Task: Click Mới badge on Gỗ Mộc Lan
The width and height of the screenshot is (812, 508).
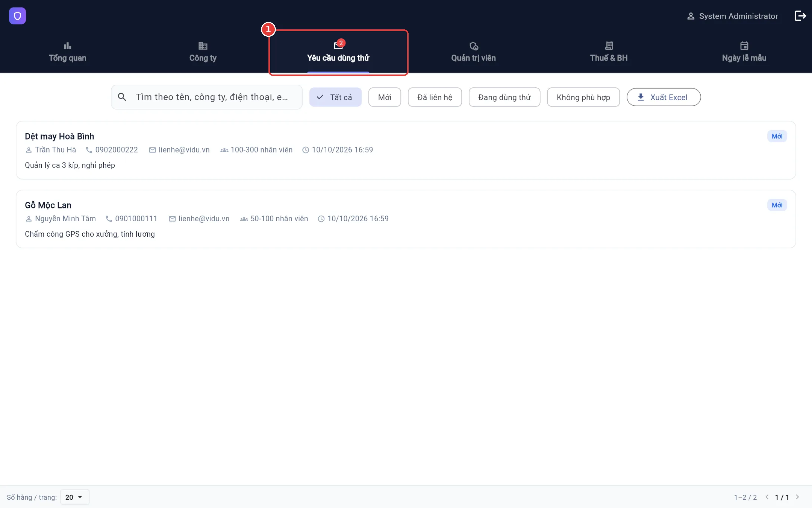Action: (777, 205)
